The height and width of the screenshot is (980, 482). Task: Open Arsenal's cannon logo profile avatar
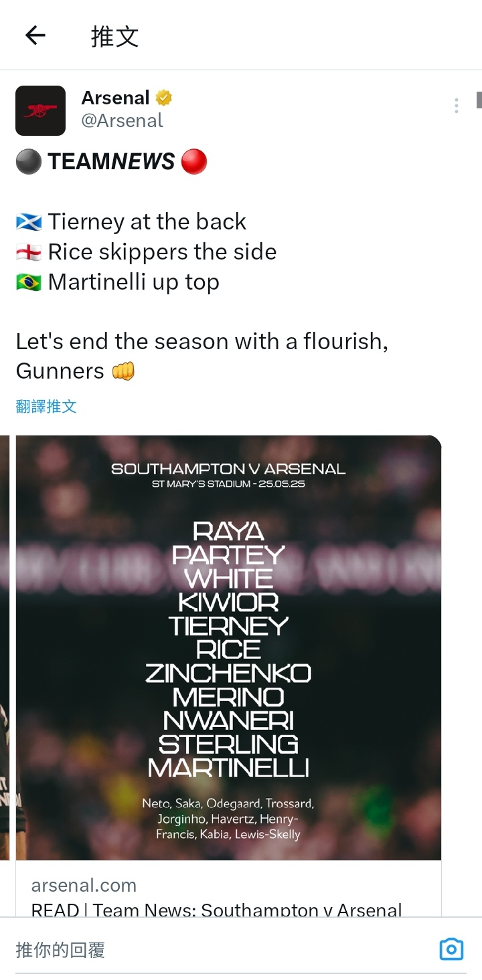(40, 110)
